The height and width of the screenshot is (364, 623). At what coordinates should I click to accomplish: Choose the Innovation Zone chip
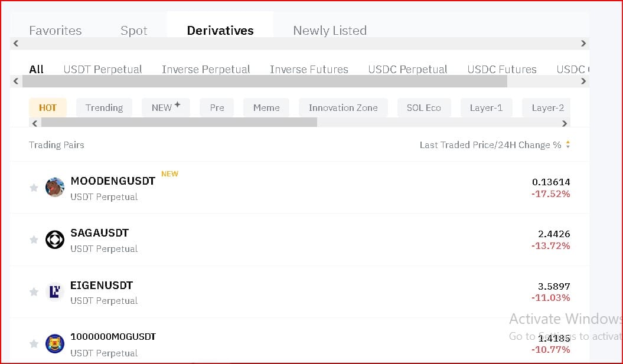(x=343, y=107)
